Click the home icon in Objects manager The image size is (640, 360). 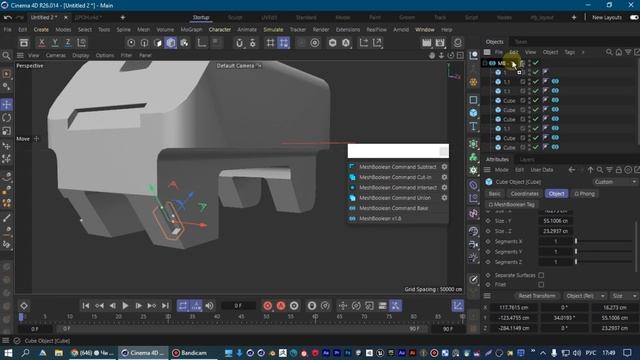pyautogui.click(x=619, y=52)
